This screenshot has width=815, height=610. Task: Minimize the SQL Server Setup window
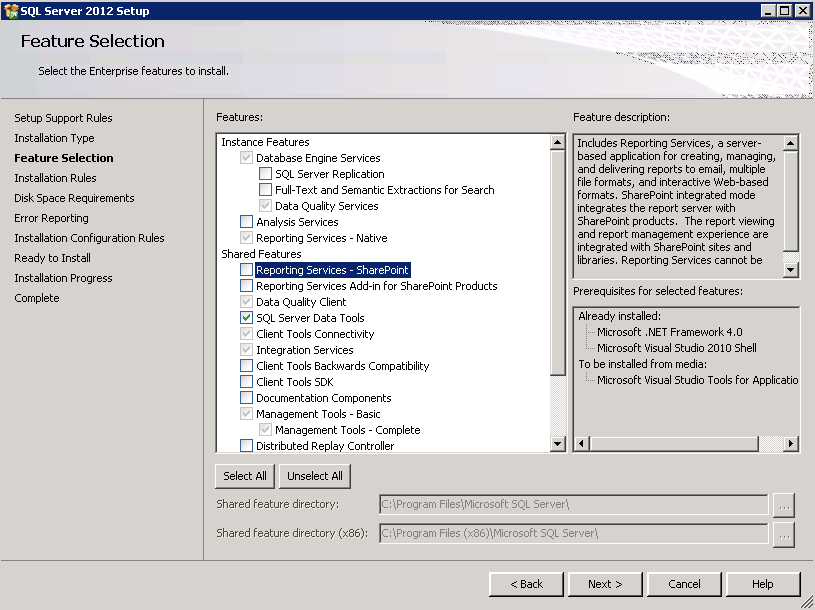768,10
